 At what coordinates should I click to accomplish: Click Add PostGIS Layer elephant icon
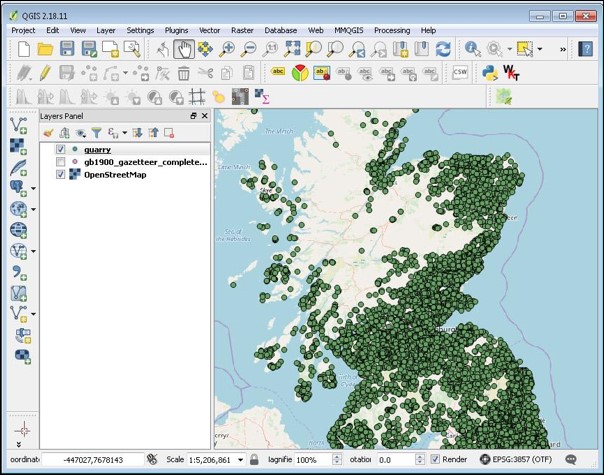click(18, 188)
